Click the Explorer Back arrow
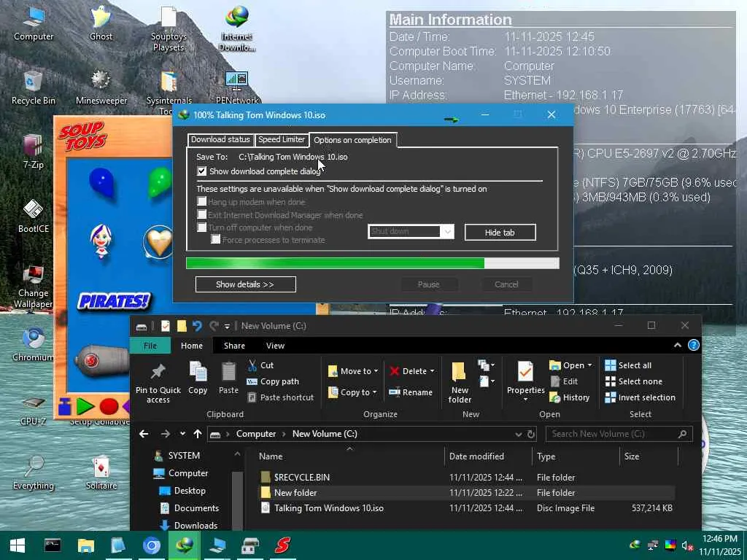 point(144,434)
